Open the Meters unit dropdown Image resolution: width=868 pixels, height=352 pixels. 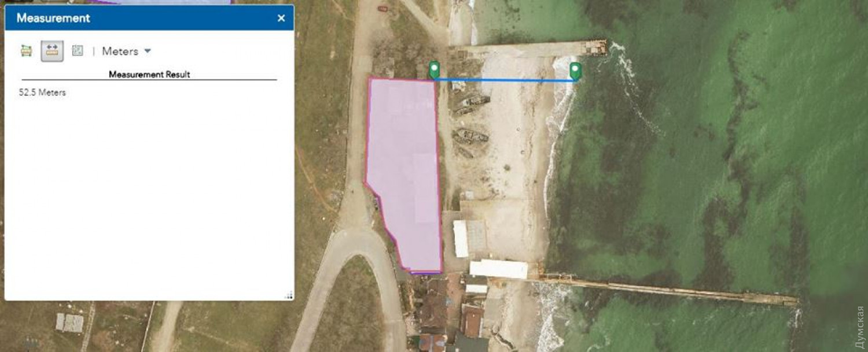120,51
